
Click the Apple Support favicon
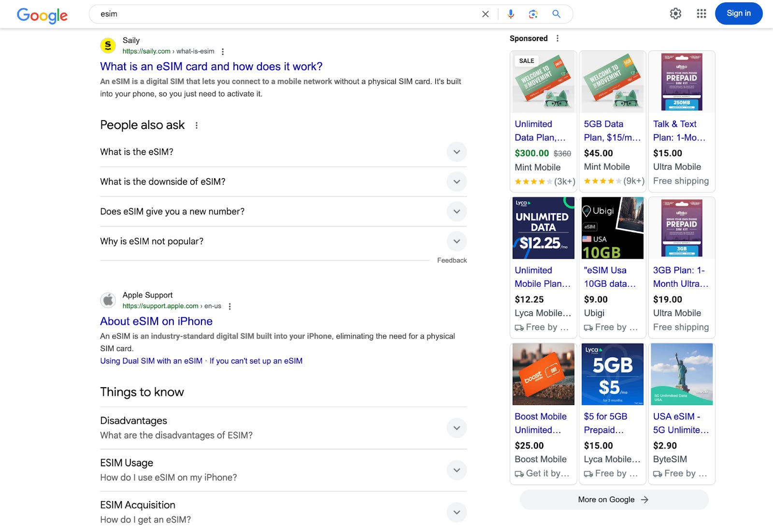pos(108,300)
